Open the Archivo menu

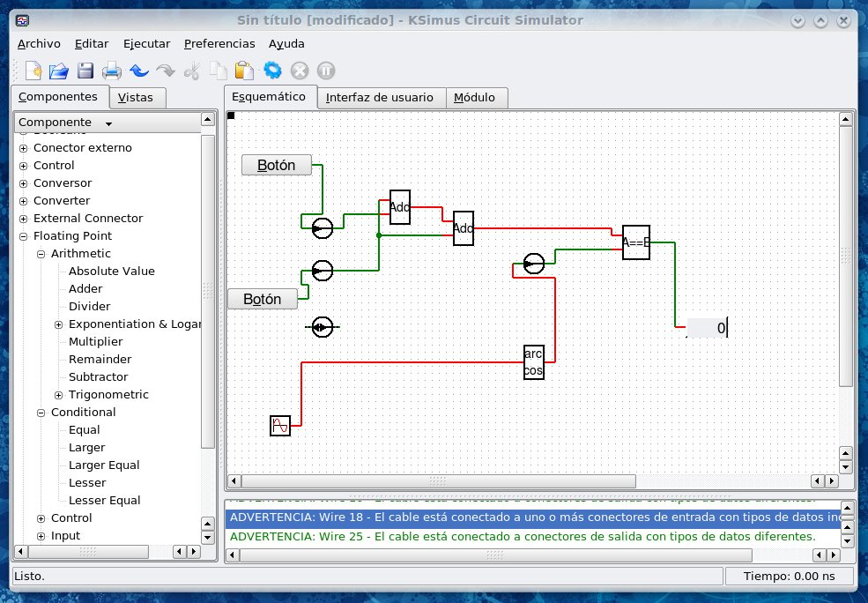point(39,44)
